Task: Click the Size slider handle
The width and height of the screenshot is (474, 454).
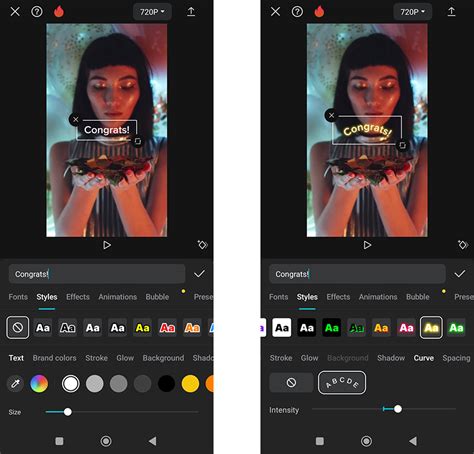Action: [x=68, y=412]
